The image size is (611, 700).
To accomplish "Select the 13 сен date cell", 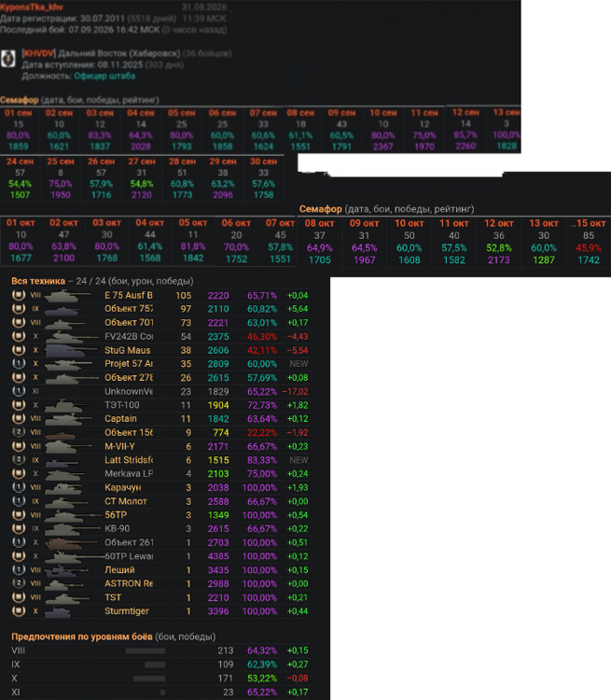I will [x=507, y=112].
